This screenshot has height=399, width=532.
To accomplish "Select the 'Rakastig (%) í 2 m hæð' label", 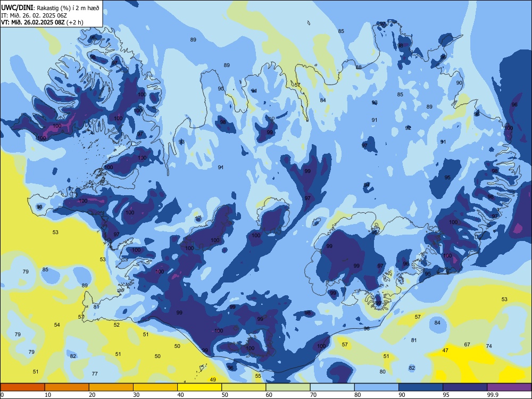I will click(68, 8).
